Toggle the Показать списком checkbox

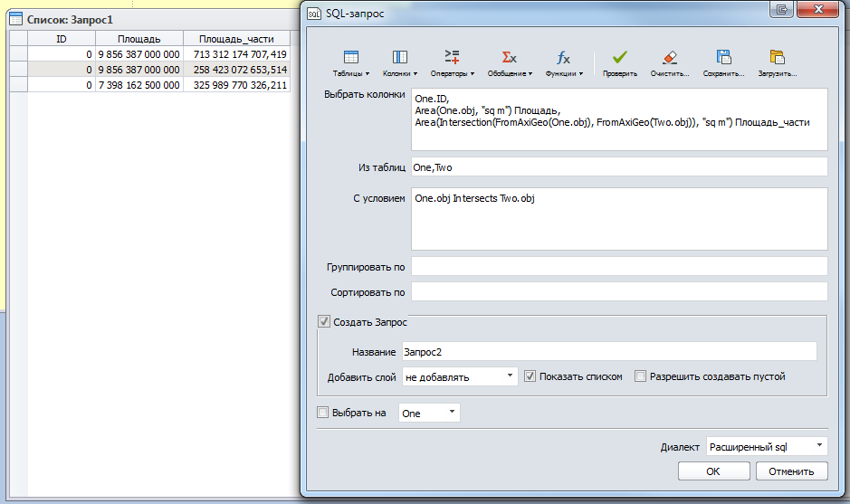click(x=530, y=376)
